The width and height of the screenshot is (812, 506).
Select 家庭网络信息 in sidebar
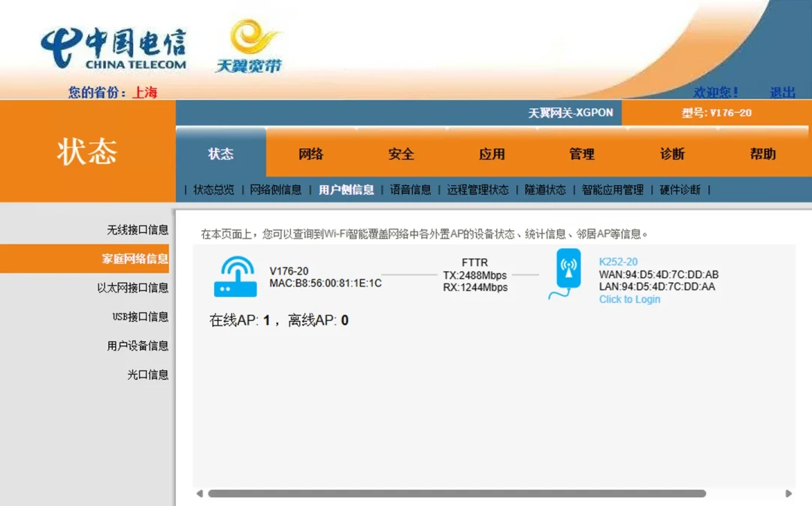(84, 259)
